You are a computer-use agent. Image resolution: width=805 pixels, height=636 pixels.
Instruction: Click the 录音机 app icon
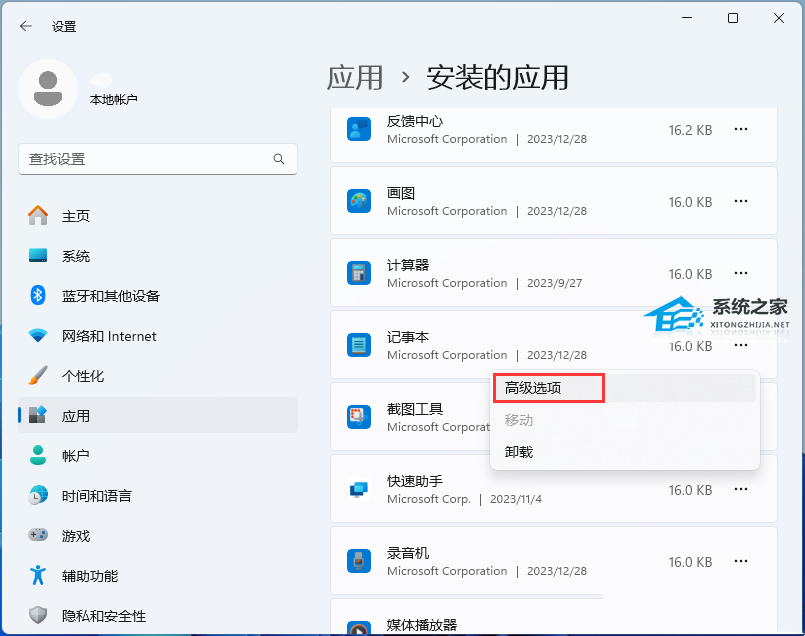click(x=359, y=561)
